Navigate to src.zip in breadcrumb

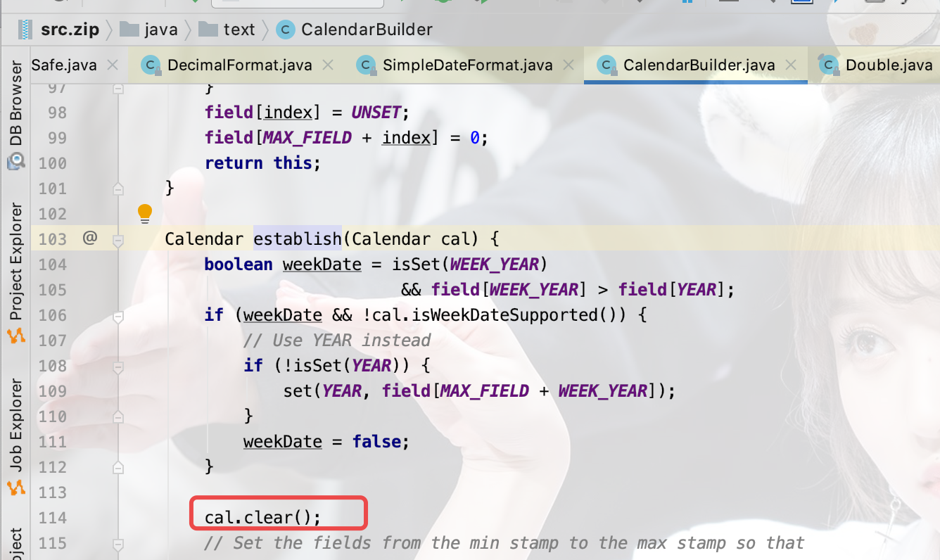click(x=70, y=30)
